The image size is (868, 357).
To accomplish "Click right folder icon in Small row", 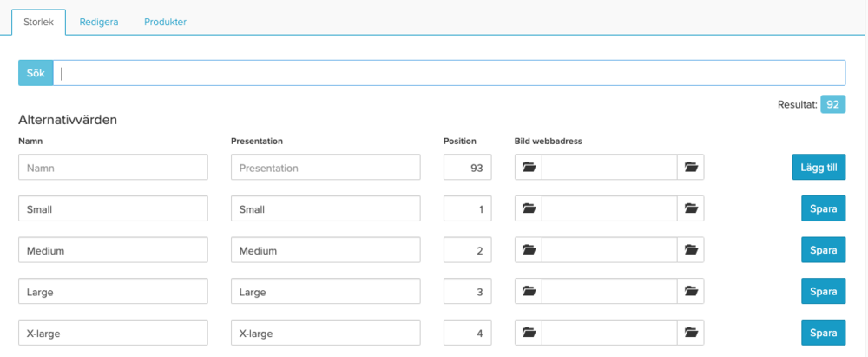I will coord(690,208).
